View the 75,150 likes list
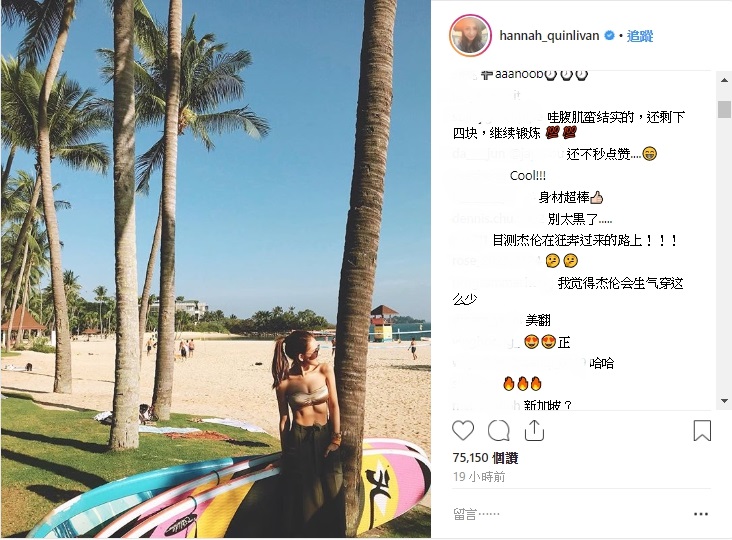 point(485,458)
